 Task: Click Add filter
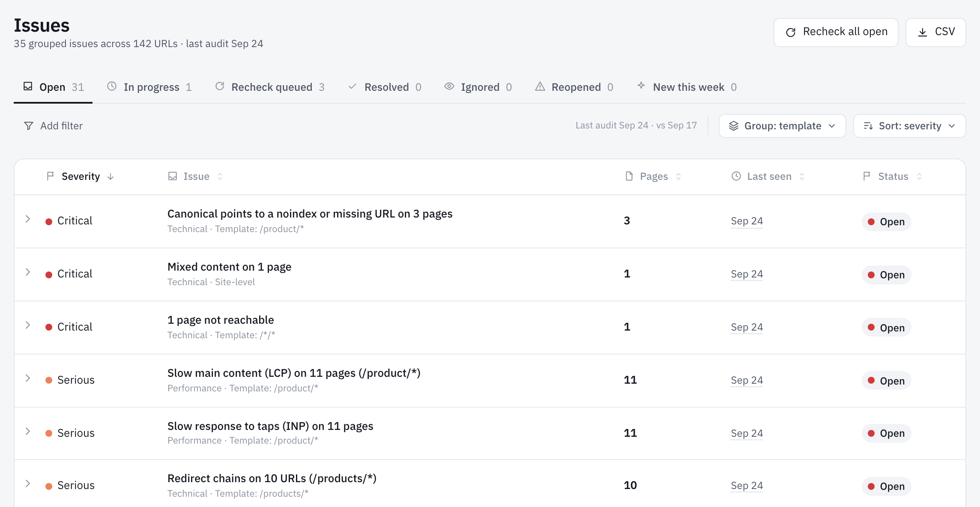(53, 126)
